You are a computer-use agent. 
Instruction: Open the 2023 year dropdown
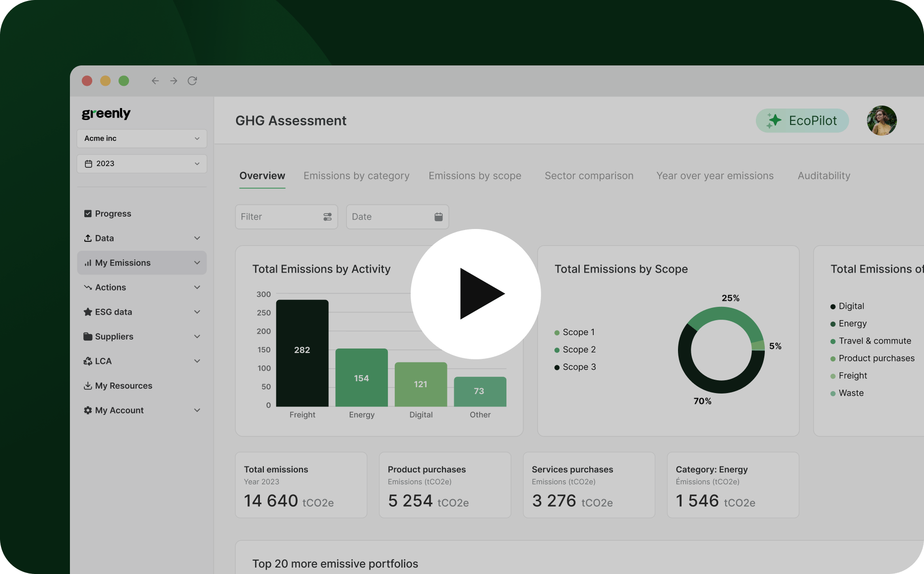point(142,164)
